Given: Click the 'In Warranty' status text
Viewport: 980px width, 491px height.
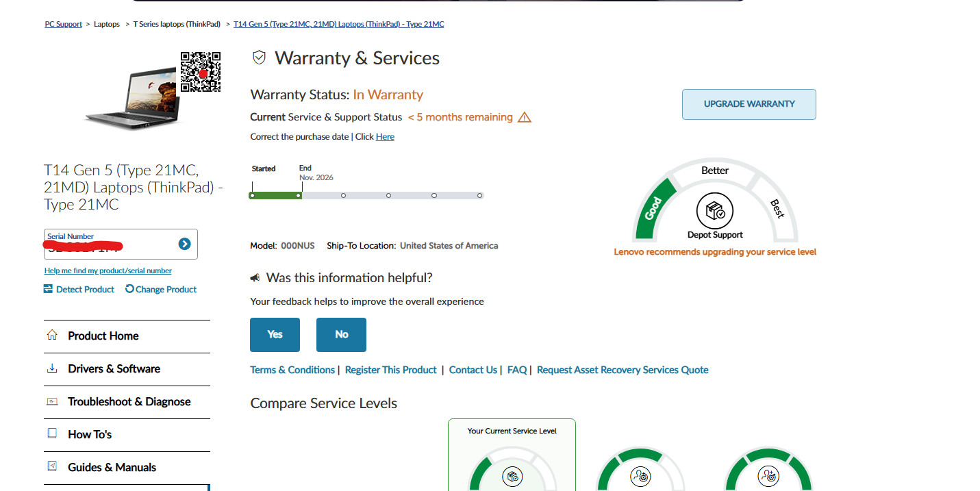Looking at the screenshot, I should [x=388, y=95].
